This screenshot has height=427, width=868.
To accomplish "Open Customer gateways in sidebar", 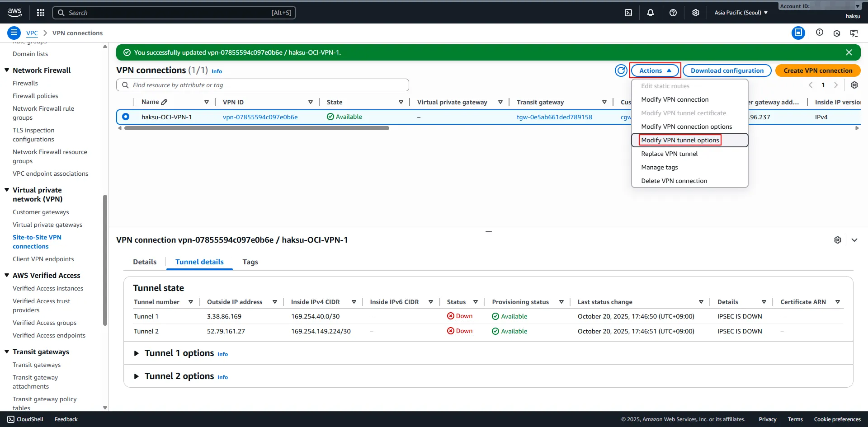I will click(x=41, y=212).
